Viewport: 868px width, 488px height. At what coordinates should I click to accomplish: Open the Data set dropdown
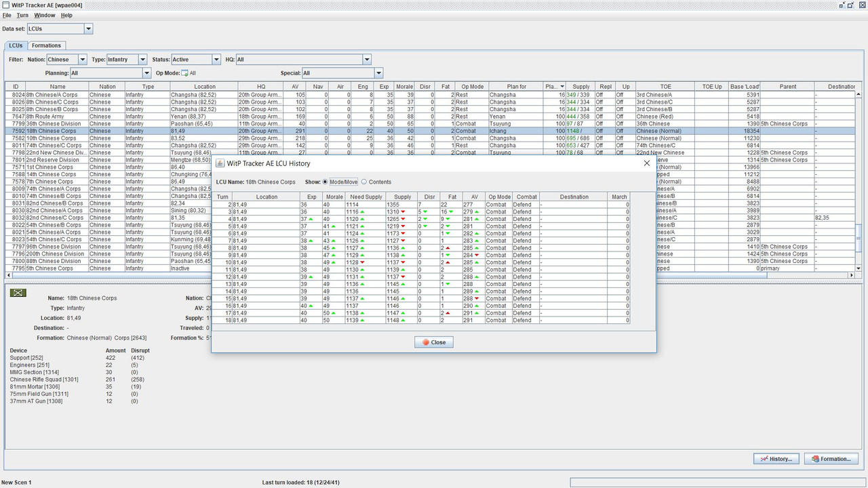pos(89,28)
